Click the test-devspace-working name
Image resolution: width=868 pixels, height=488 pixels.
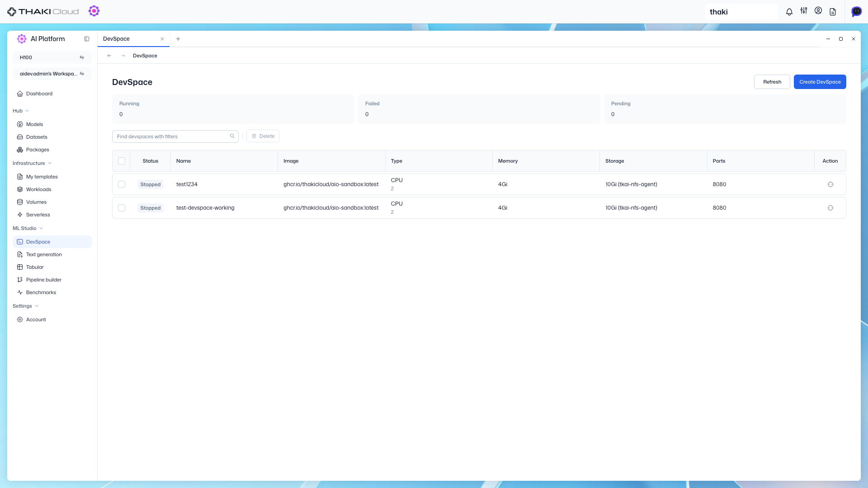click(205, 208)
